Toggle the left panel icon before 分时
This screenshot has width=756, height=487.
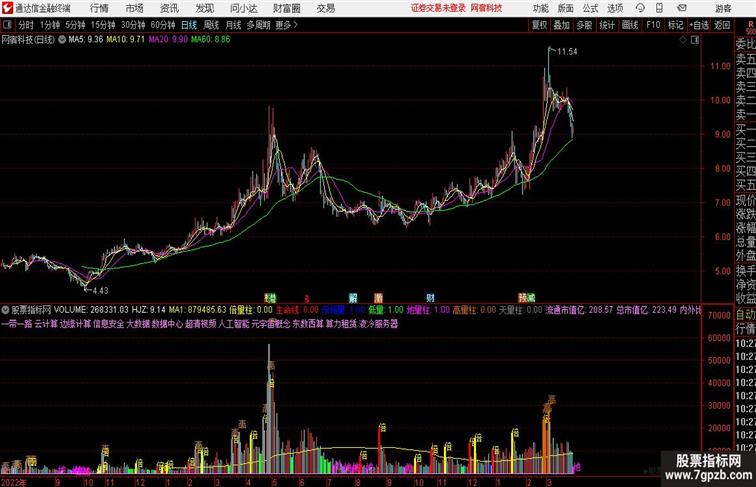[7, 25]
